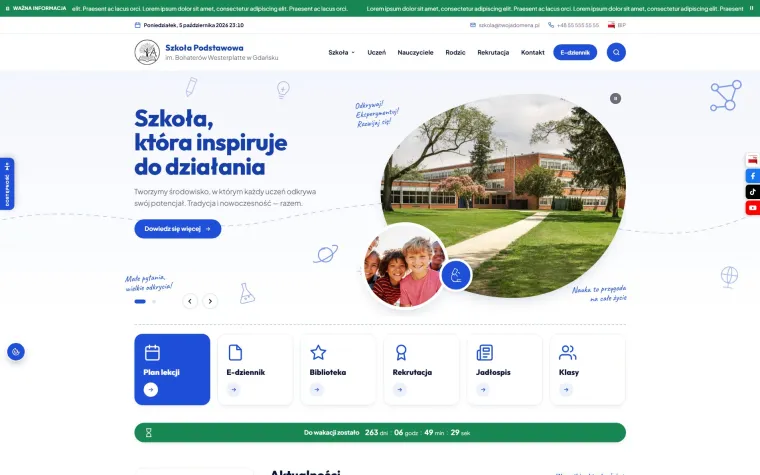Click arrow on Plan lekcji card
Viewport: 760px width, 475px height.
[151, 390]
